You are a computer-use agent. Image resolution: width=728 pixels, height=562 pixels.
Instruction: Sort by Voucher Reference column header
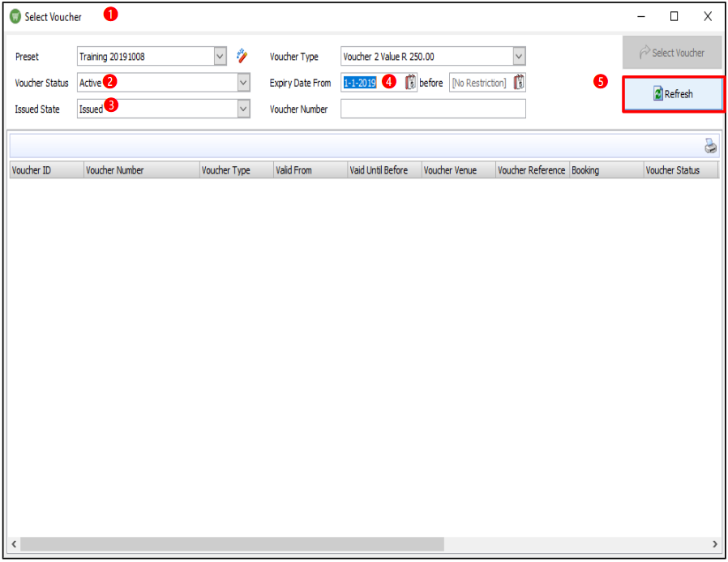pyautogui.click(x=533, y=170)
